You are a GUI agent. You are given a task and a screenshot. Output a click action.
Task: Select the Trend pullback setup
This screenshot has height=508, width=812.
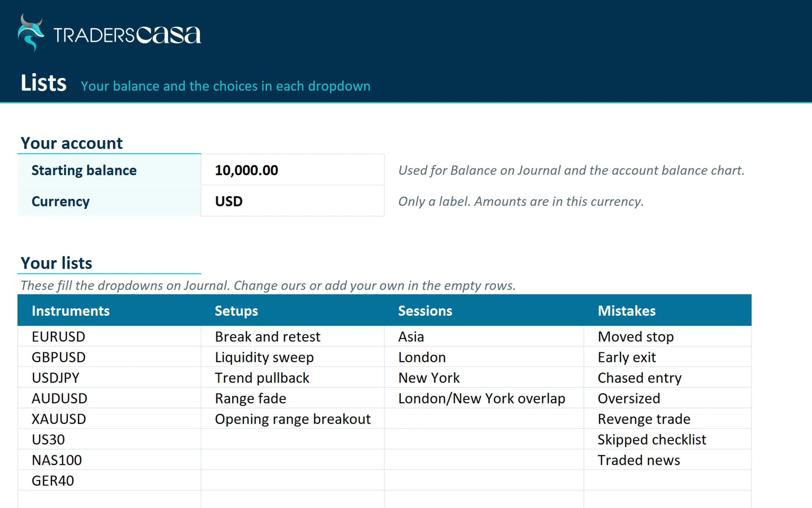pyautogui.click(x=292, y=378)
